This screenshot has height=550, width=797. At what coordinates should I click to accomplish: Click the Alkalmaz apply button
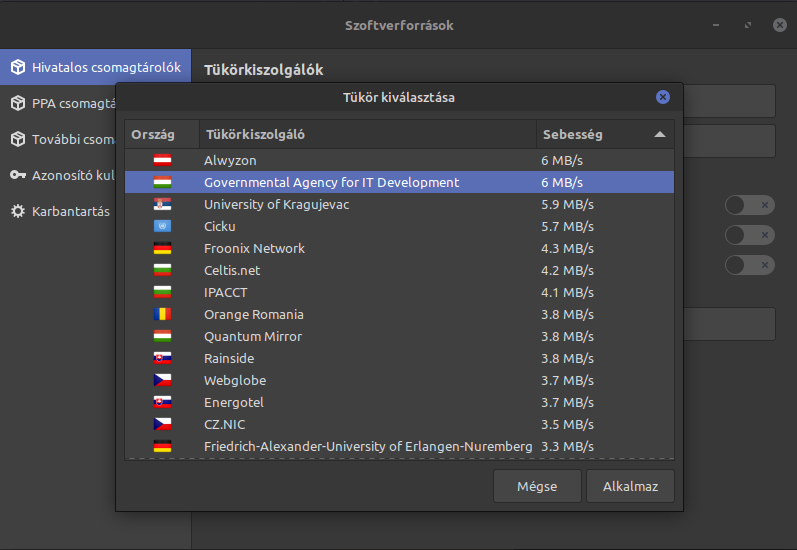pyautogui.click(x=630, y=486)
